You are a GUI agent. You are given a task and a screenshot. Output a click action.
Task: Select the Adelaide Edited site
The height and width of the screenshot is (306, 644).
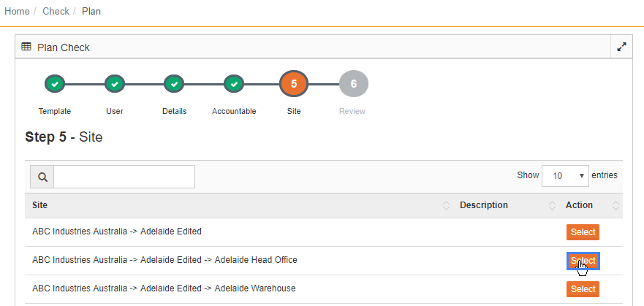[583, 232]
